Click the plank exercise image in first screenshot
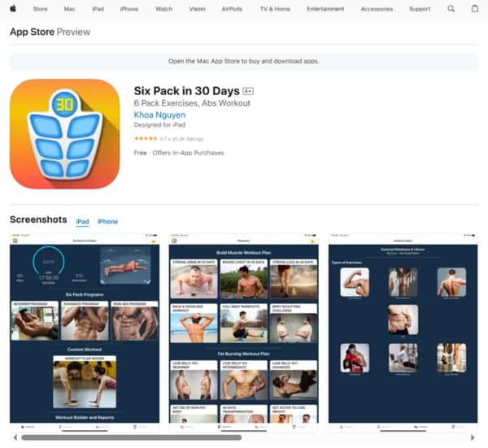Image resolution: width=488 pixels, height=448 pixels. click(125, 265)
